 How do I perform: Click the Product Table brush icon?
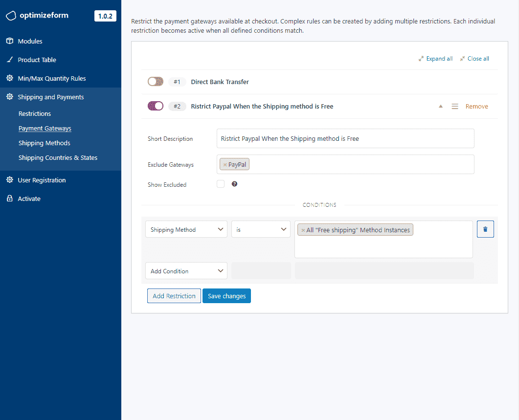(10, 60)
